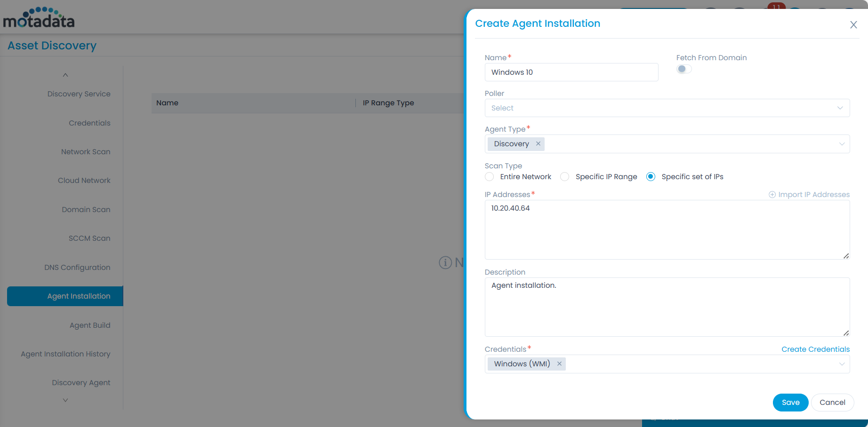Close the Create Agent Installation panel

tap(853, 25)
